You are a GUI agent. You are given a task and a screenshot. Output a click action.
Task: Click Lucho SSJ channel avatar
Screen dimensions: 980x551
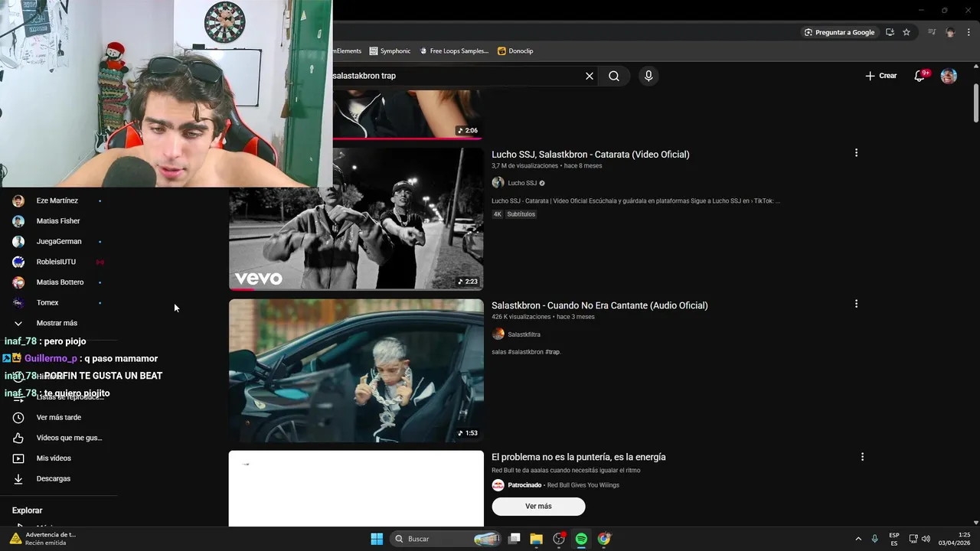[x=498, y=183]
